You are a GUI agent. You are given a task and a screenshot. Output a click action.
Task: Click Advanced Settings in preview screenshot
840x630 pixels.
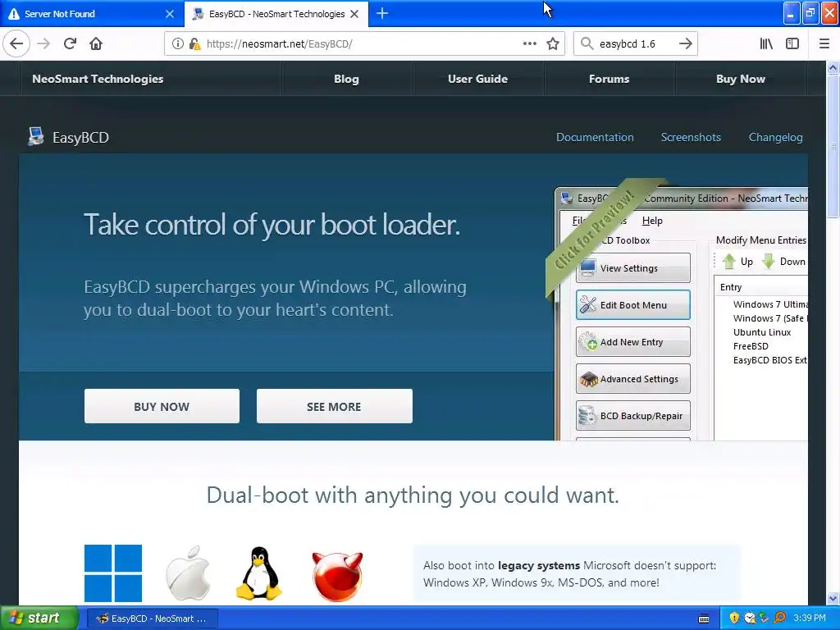click(x=632, y=379)
